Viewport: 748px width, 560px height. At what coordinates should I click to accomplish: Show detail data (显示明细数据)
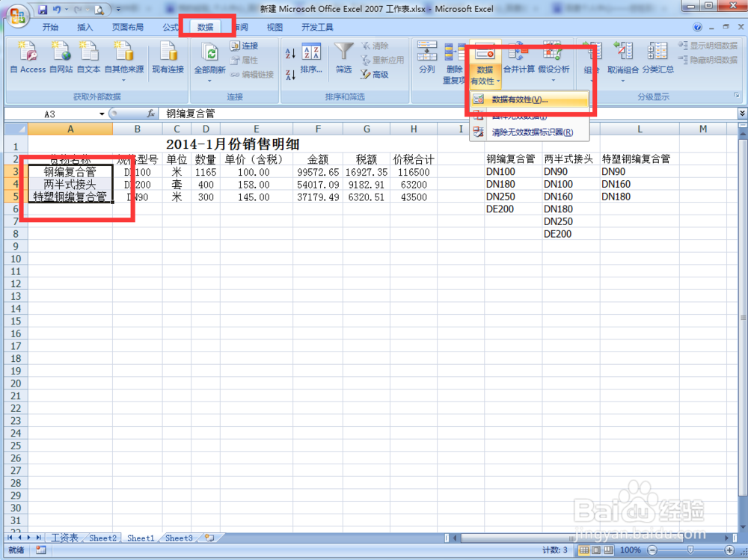click(x=708, y=46)
